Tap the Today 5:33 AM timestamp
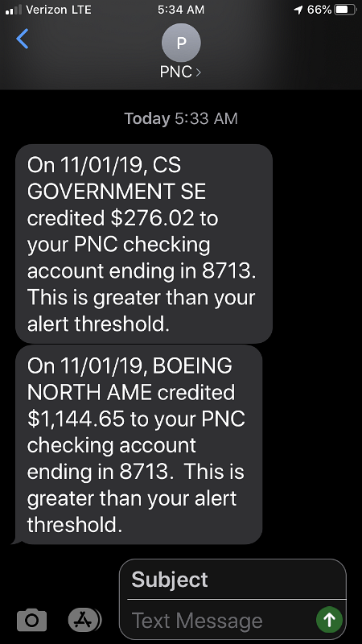 click(181, 118)
